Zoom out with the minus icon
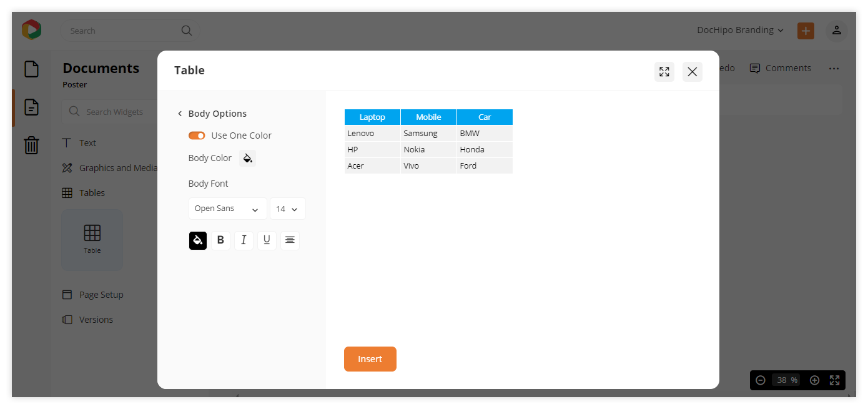 pyautogui.click(x=761, y=380)
